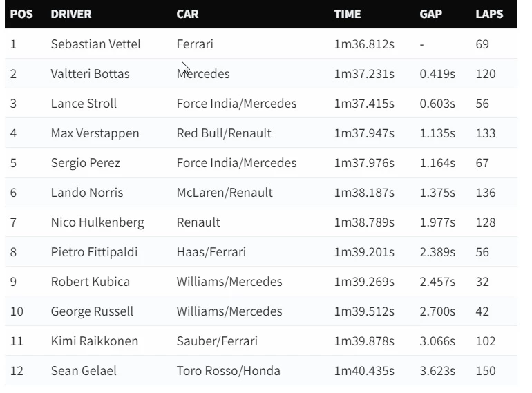Screen dimensions: 532x393
Task: Click Sergio Perez's time 1m37.976s
Action: 364,163
